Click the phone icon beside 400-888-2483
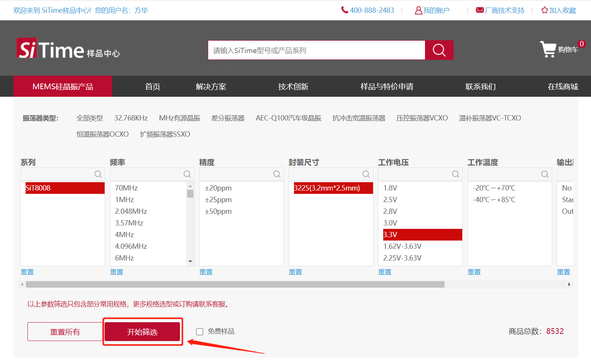The width and height of the screenshot is (591, 364). pyautogui.click(x=344, y=10)
